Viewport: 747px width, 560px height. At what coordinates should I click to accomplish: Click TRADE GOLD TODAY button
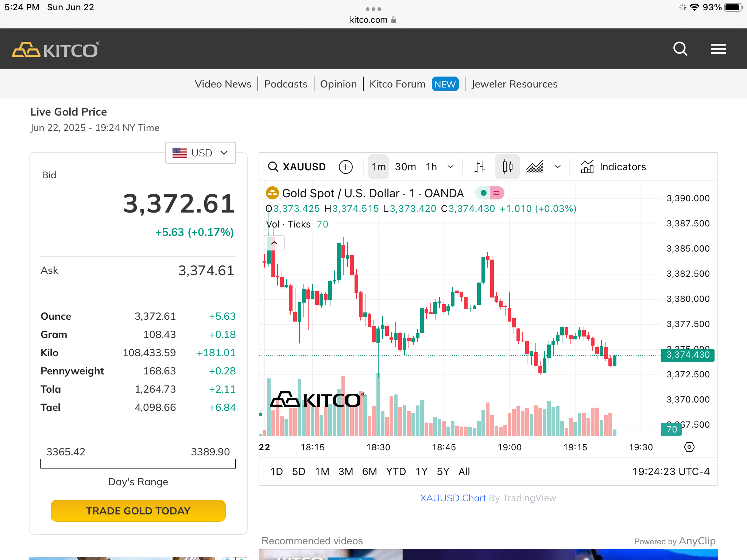click(x=138, y=511)
